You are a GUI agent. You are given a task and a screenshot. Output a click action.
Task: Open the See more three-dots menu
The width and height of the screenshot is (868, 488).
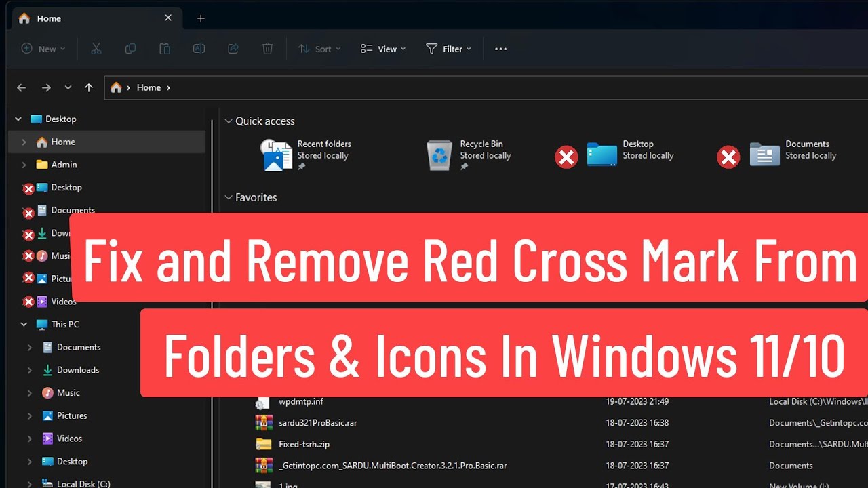tap(501, 49)
